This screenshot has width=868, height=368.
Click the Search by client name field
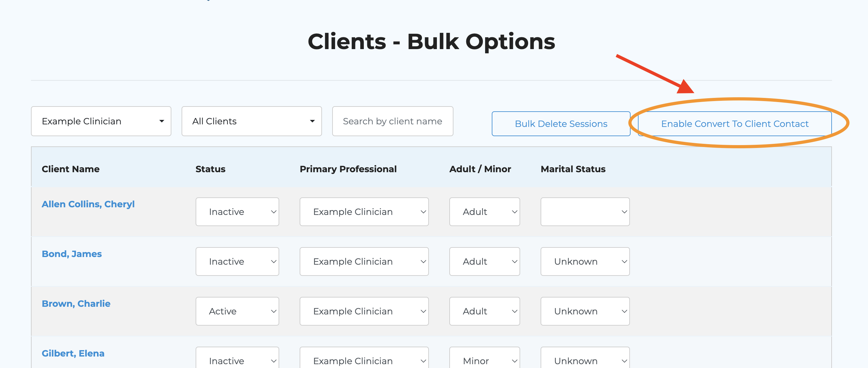(392, 121)
